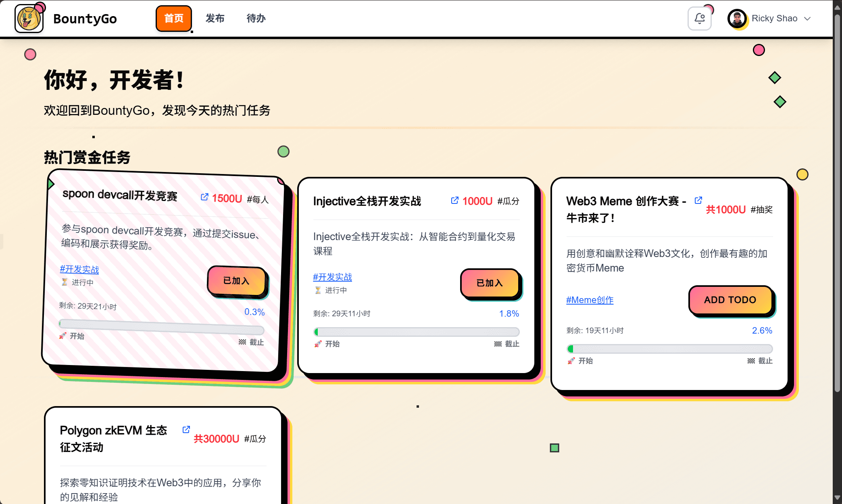Click 剩余: 29天21小时 remaining time
Screen dimensions: 842x504
(88, 306)
